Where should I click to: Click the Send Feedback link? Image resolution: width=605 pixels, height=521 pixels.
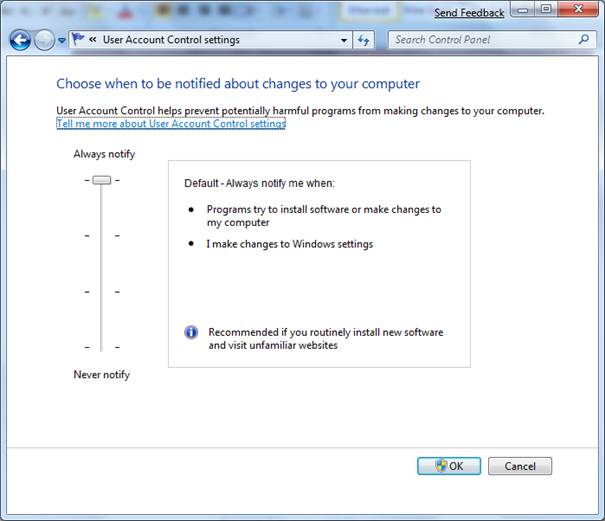(469, 13)
